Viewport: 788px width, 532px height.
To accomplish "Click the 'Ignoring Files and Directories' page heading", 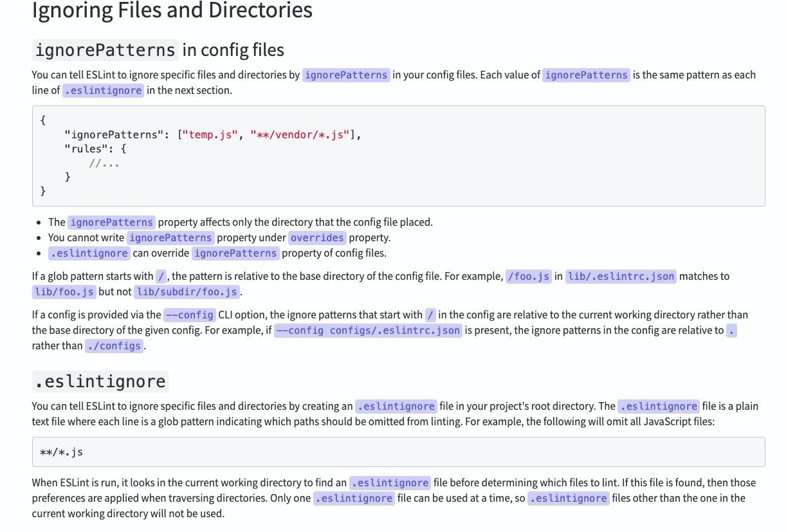I will [172, 10].
